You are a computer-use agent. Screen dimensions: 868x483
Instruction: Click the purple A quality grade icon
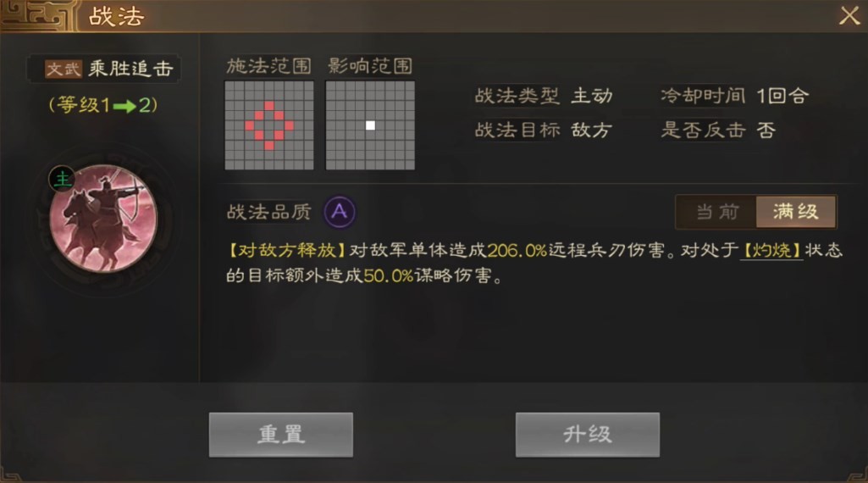[x=340, y=212]
